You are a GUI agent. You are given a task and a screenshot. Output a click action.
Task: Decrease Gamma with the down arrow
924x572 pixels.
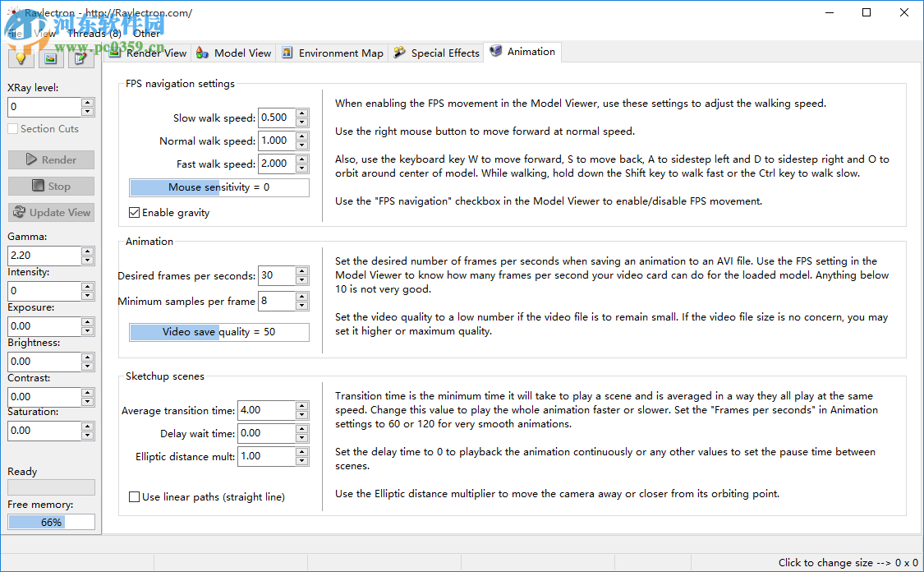click(88, 260)
